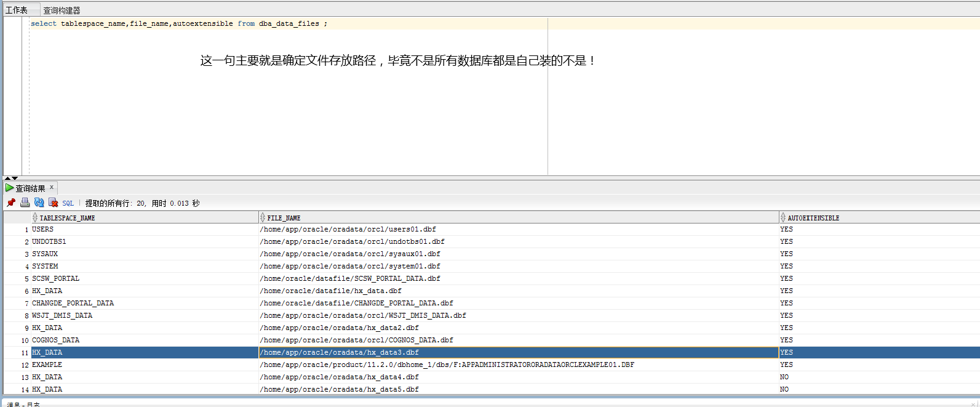Select the WSJT_DMIS_DATA tablespace cell

pyautogui.click(x=144, y=315)
